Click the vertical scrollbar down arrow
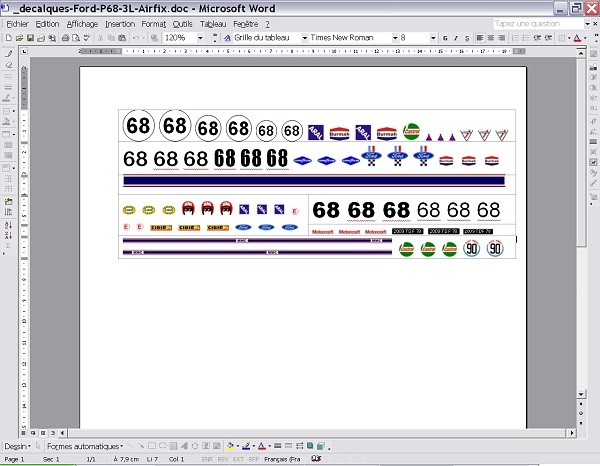Viewport: 600px width, 466px height. pos(581,394)
